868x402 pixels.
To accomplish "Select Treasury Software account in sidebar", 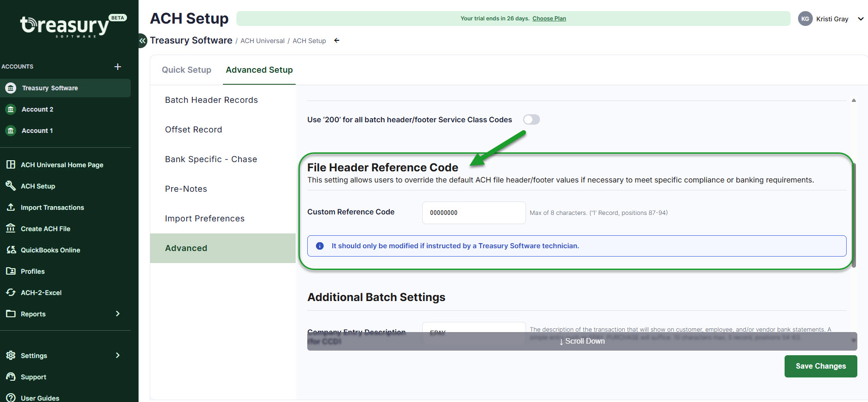I will 65,88.
